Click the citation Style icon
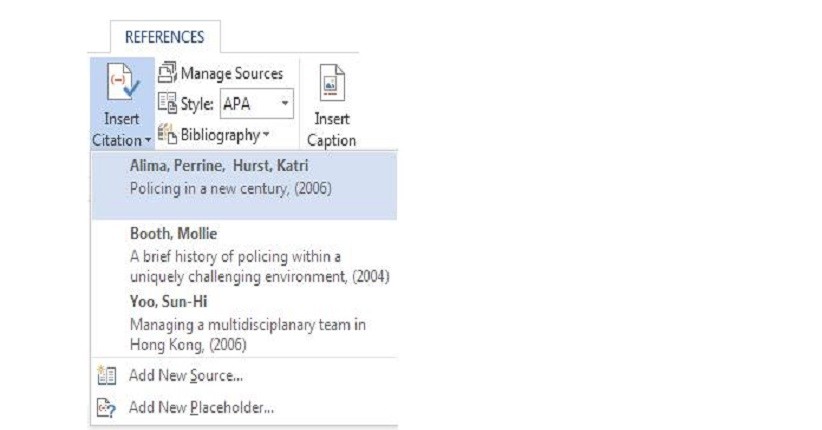This screenshot has width=822, height=430. (167, 103)
